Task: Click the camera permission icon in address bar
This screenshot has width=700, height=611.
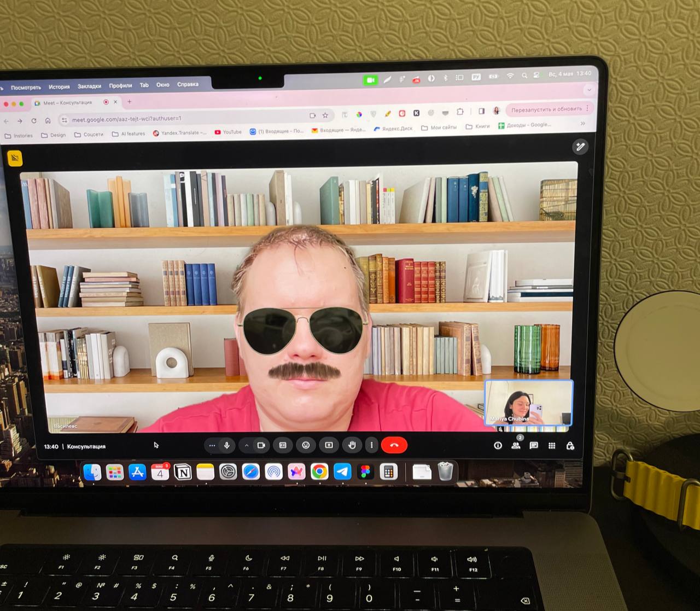Action: pos(313,115)
